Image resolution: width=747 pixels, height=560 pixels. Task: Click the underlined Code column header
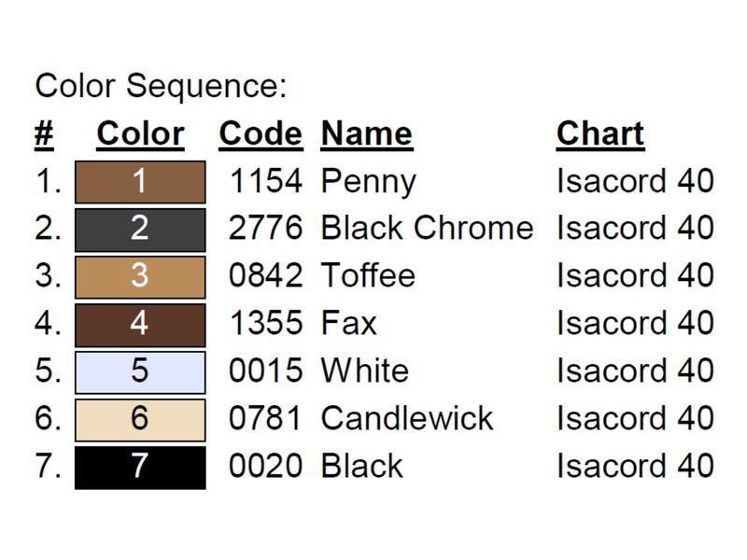(261, 134)
